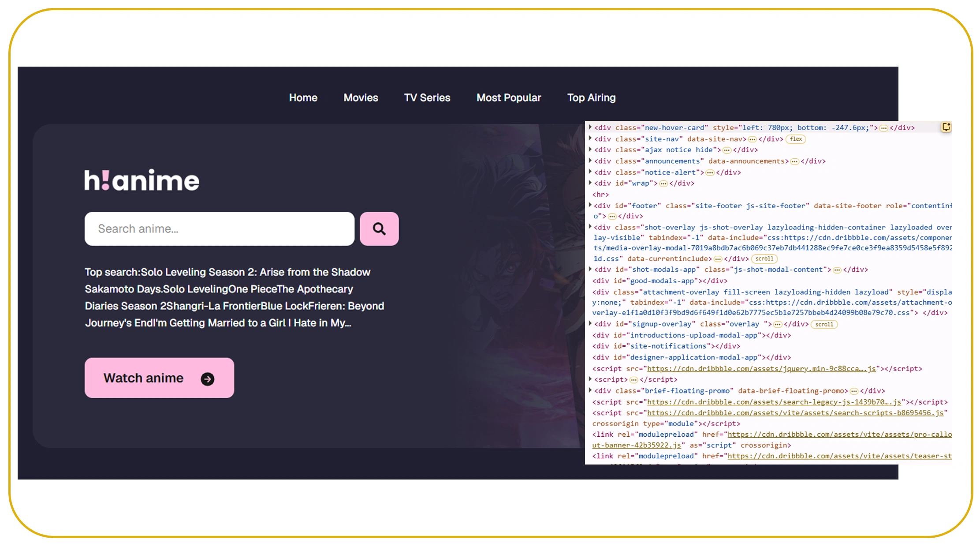Click ellipsis in ajax notice hide node
The image size is (980, 547).
click(727, 150)
